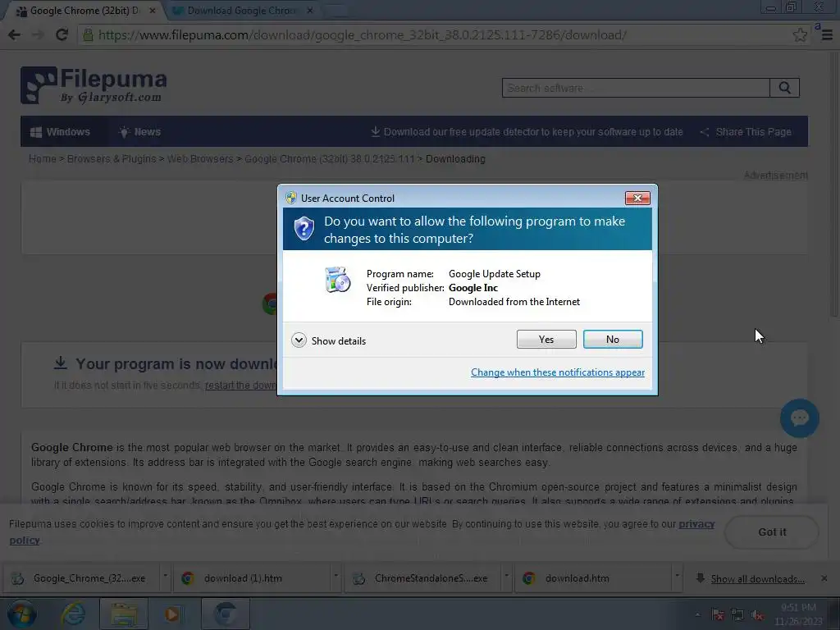Viewport: 840px width, 630px height.
Task: Click Yes in User Account Control dialog
Action: click(546, 339)
